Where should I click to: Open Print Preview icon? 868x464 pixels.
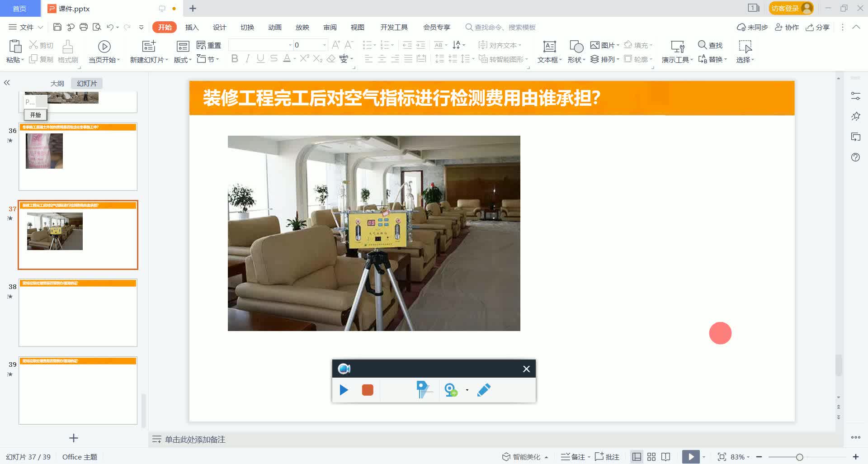point(97,27)
